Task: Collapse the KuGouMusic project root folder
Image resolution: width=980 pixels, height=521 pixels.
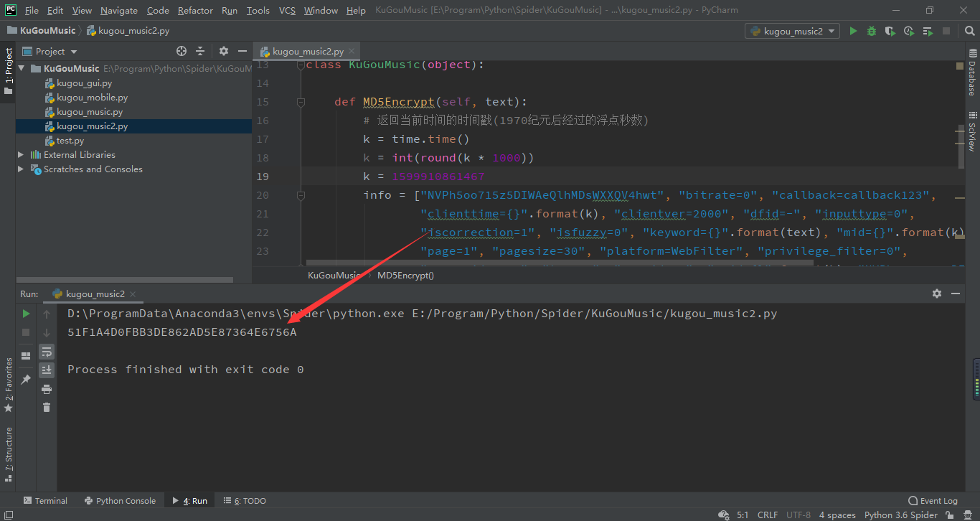Action: pos(22,68)
